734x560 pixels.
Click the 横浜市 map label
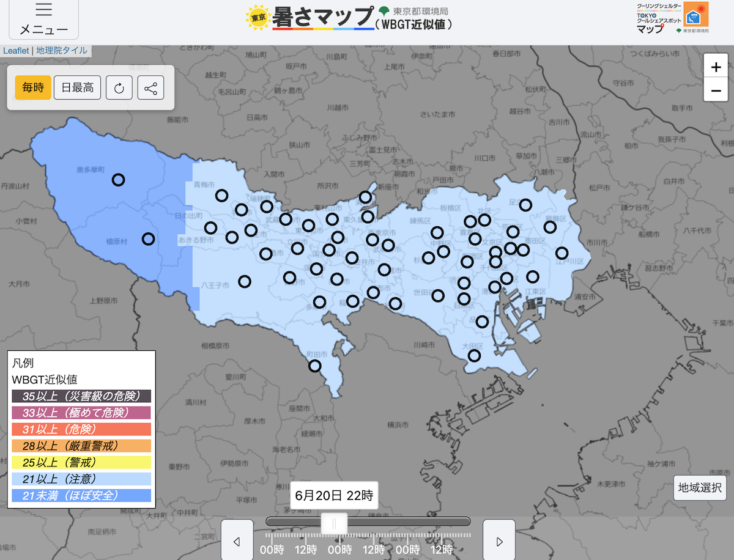[x=398, y=424]
